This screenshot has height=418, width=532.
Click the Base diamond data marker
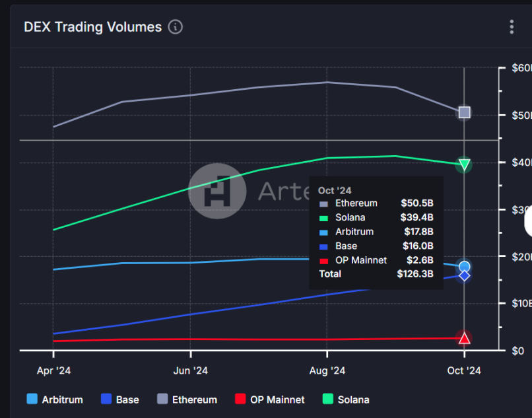464,275
